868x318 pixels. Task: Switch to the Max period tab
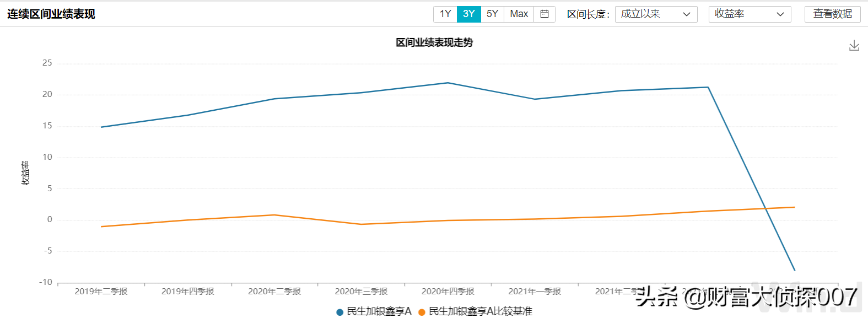519,14
